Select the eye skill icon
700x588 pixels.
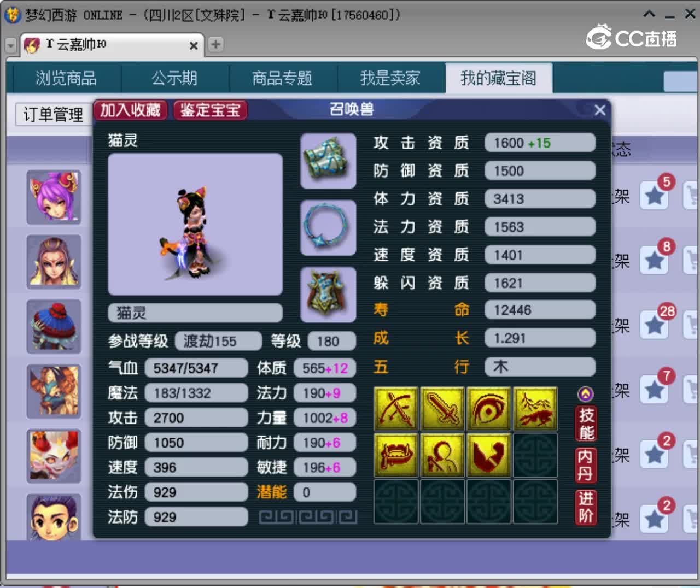[x=489, y=409]
